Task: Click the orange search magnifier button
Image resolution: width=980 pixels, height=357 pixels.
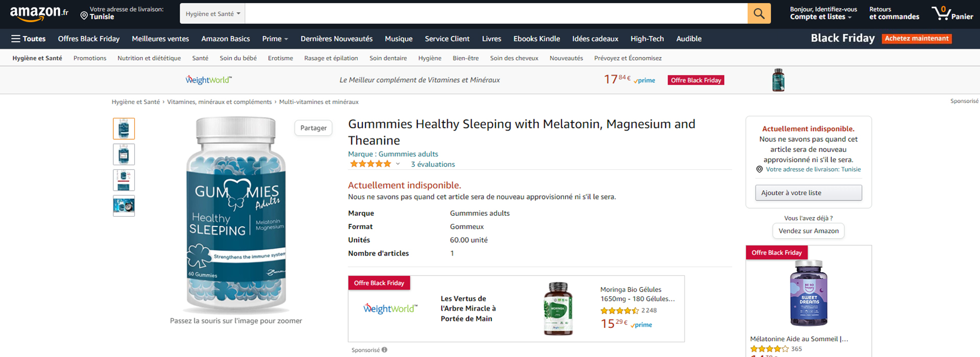Action: (759, 14)
